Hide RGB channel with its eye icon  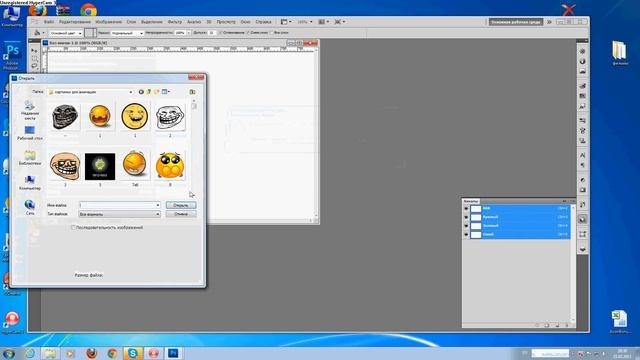466,209
